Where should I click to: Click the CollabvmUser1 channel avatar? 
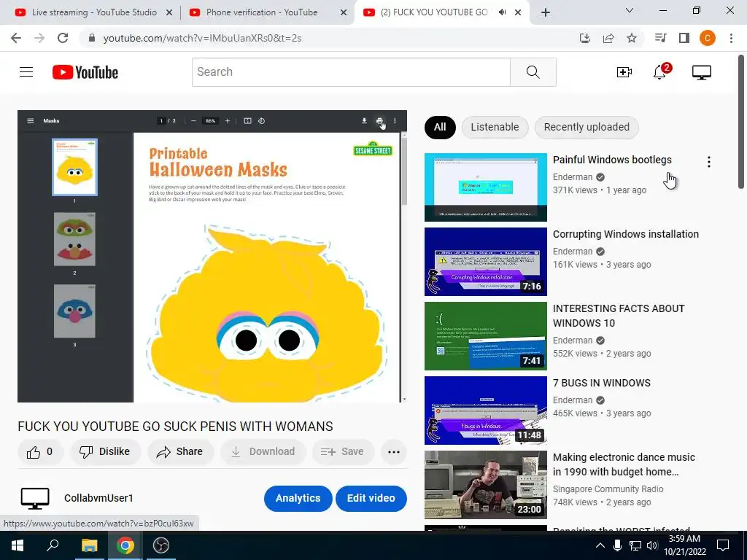coord(35,498)
